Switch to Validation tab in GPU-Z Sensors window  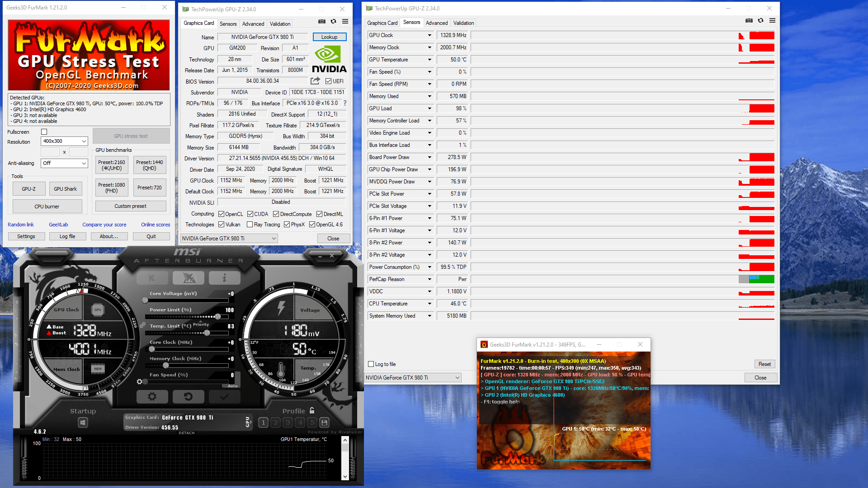[x=464, y=23]
